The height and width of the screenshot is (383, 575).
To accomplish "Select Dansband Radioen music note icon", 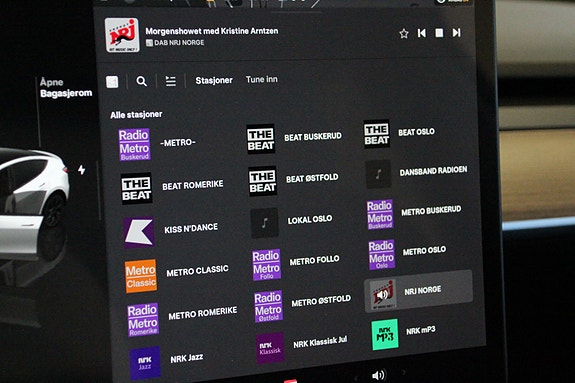I will [x=378, y=174].
